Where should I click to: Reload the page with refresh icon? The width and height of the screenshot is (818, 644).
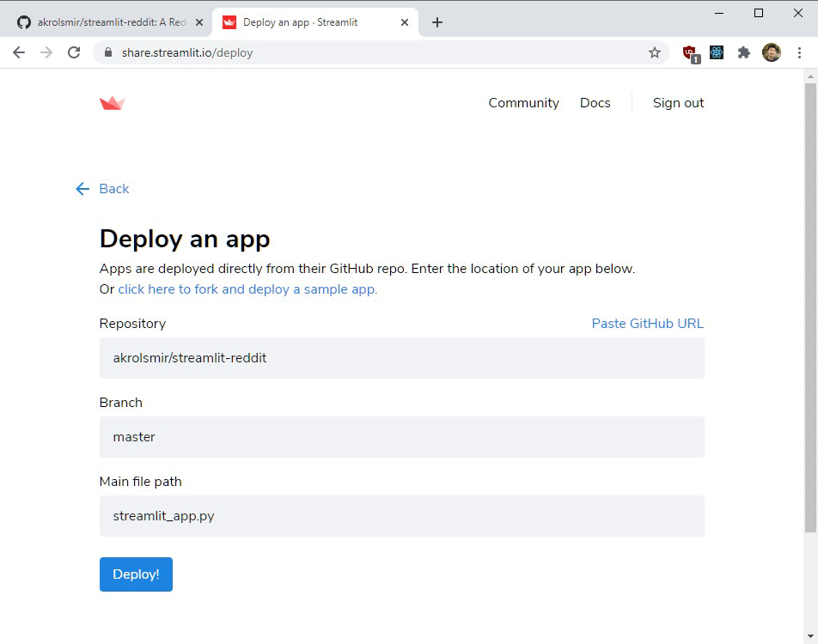[74, 52]
